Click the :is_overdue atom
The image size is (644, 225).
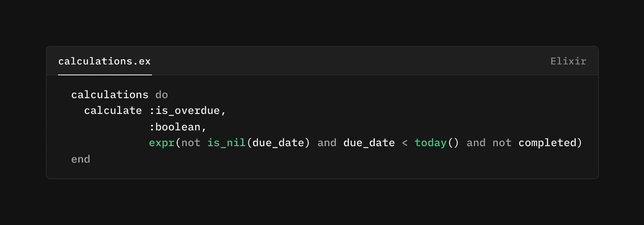tap(185, 111)
